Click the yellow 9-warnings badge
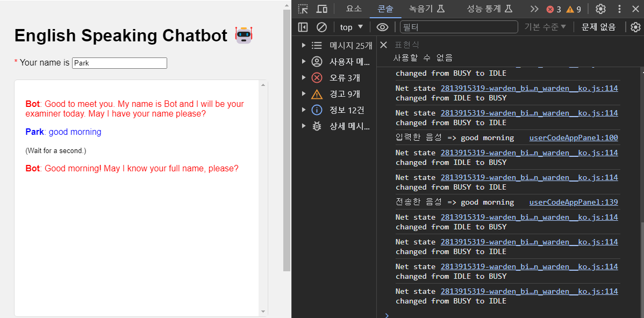The height and width of the screenshot is (318, 644). (x=575, y=9)
